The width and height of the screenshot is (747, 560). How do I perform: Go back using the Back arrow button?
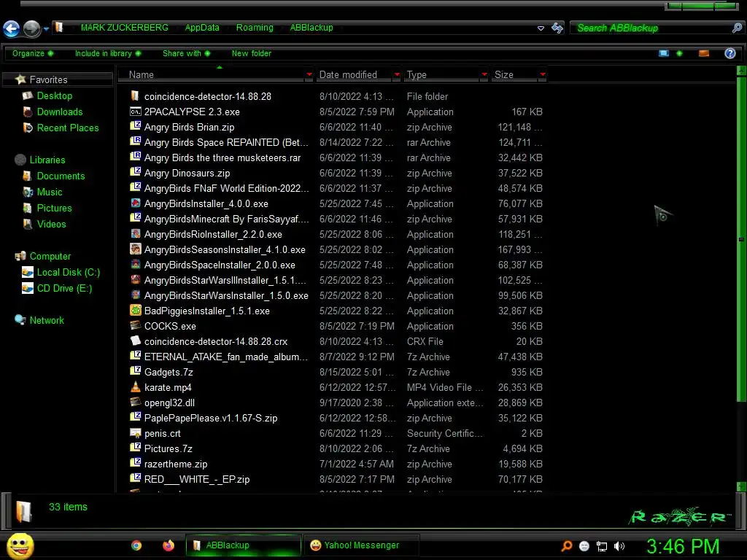point(12,28)
